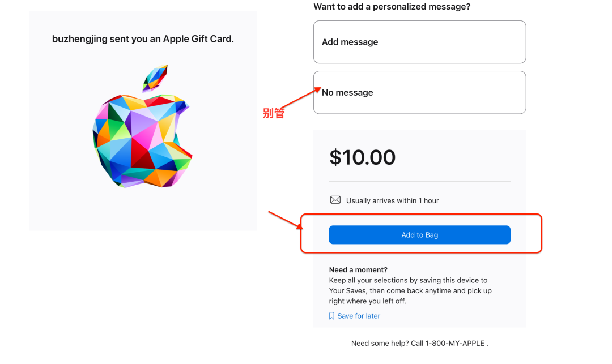Screen dimensions: 612x364
Task: Click the red arrow pointing at Add to Bag
Action: (x=284, y=221)
